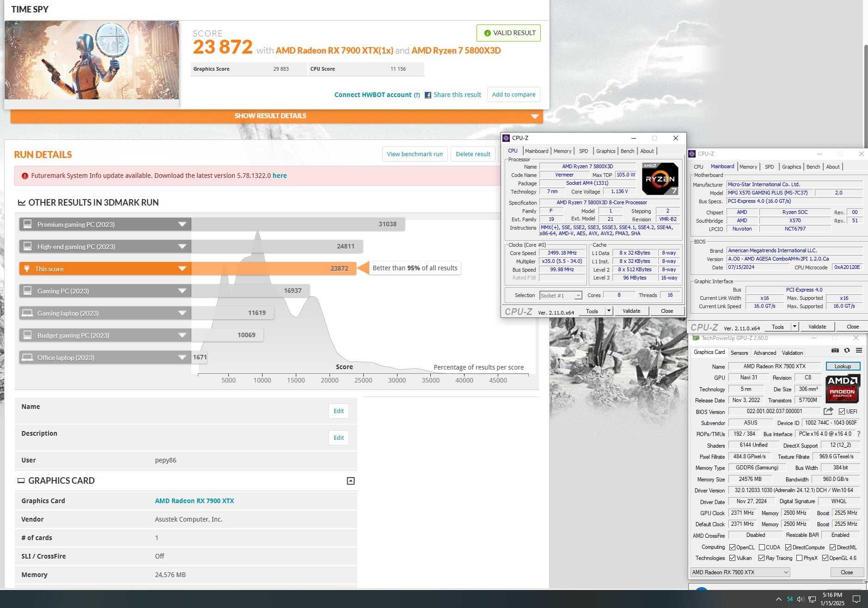This screenshot has width=868, height=608.
Task: Click the red alert icon in update notice
Action: (x=25, y=176)
